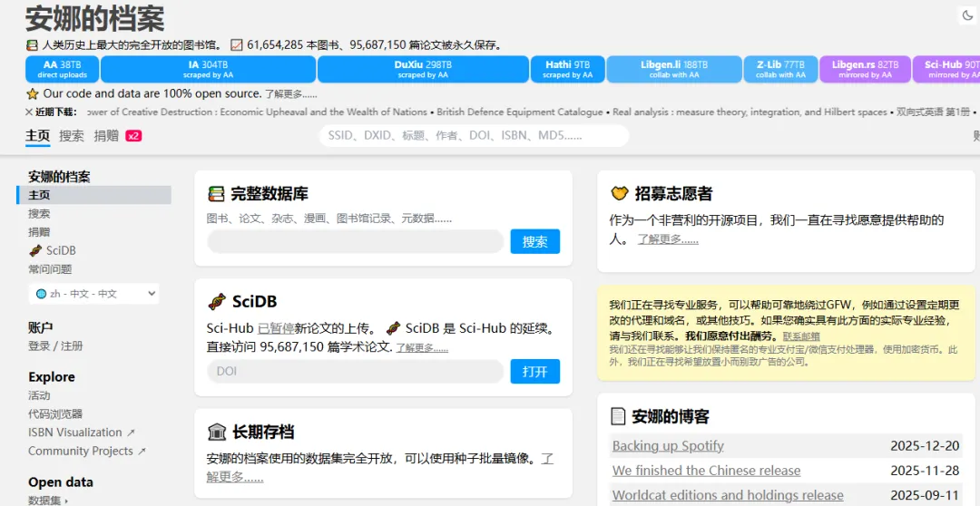Select the 主页 tab in top navigation
980x506 pixels.
(37, 135)
